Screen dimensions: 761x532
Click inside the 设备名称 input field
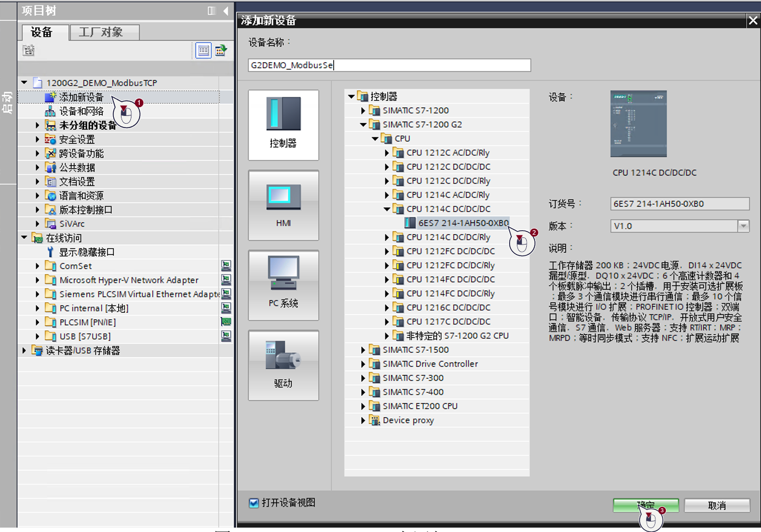[388, 65]
